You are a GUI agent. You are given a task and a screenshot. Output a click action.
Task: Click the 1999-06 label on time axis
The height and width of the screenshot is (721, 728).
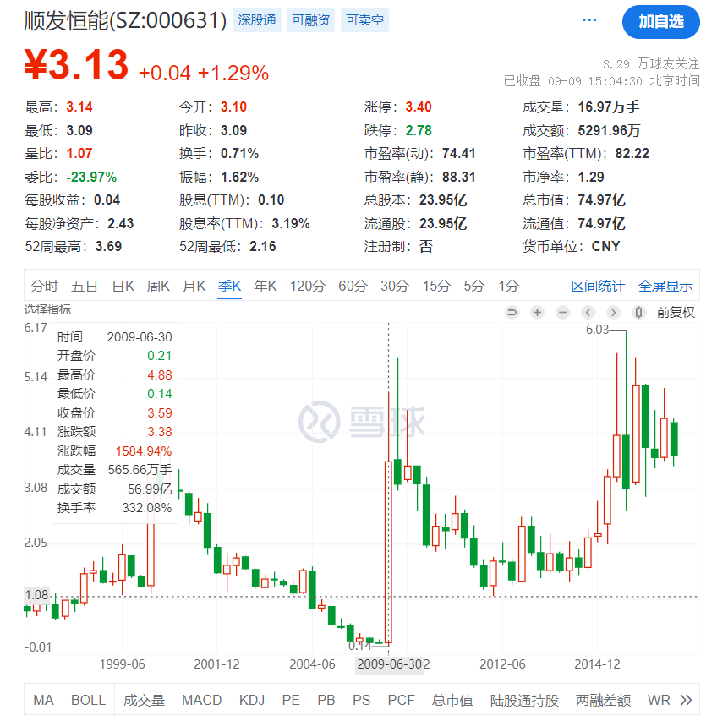coord(122,664)
